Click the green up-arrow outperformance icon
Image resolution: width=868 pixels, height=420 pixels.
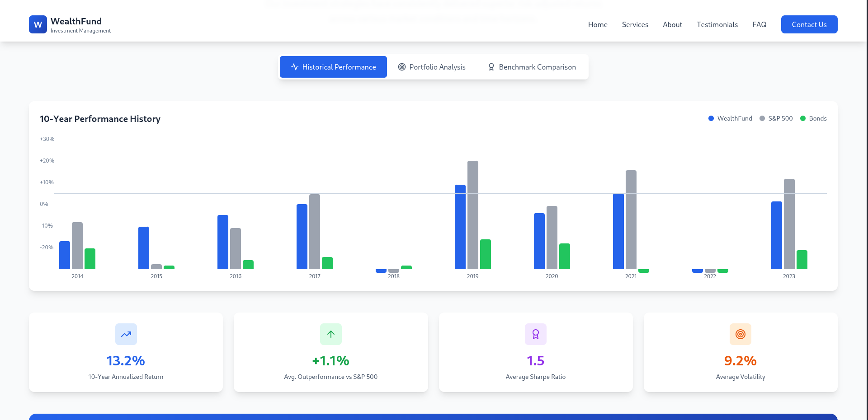(331, 334)
